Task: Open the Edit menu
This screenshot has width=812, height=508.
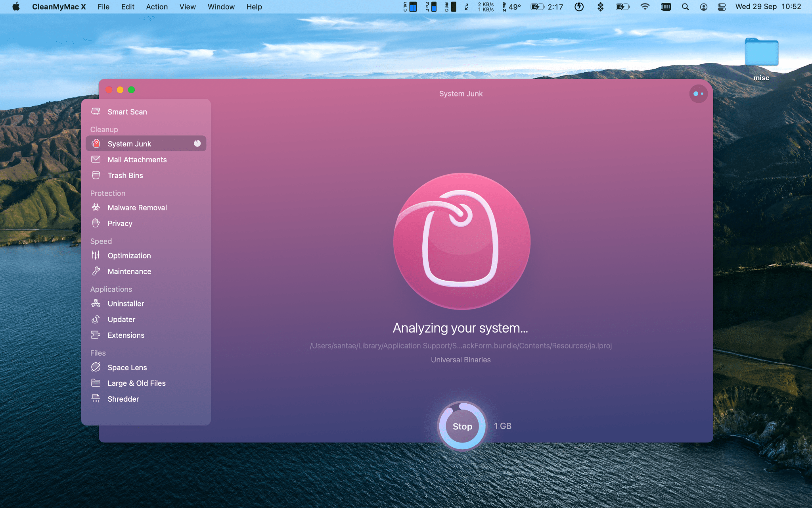Action: point(128,7)
